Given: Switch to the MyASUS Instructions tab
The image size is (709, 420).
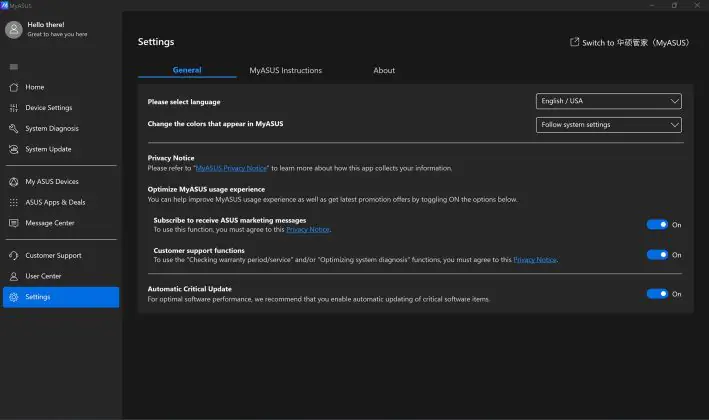Looking at the screenshot, I should [286, 71].
